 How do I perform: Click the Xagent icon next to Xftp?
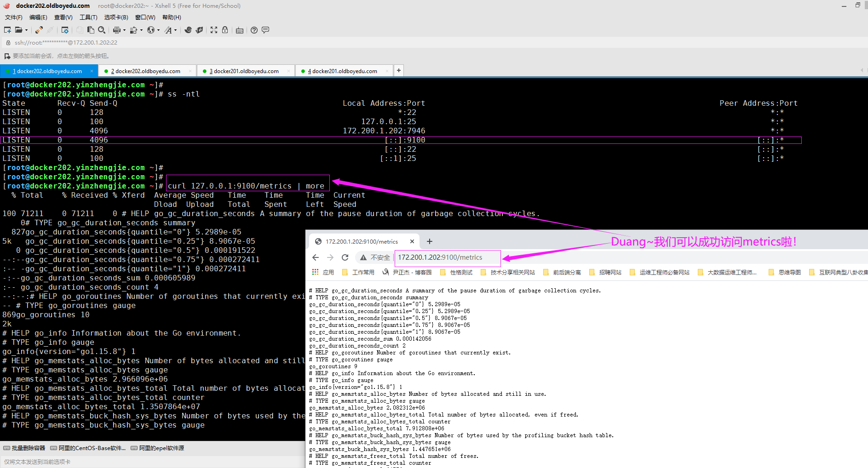(199, 30)
